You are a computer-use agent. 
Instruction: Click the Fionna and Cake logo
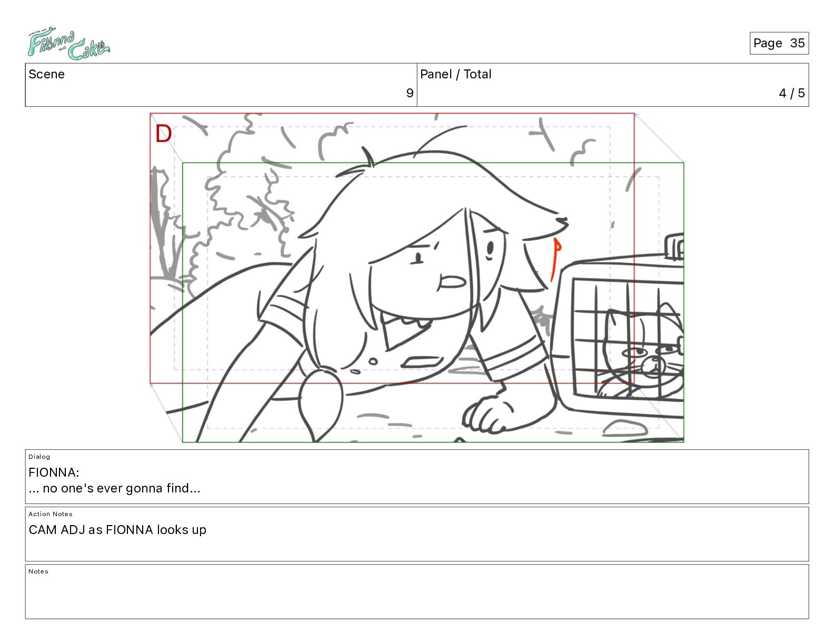[68, 44]
